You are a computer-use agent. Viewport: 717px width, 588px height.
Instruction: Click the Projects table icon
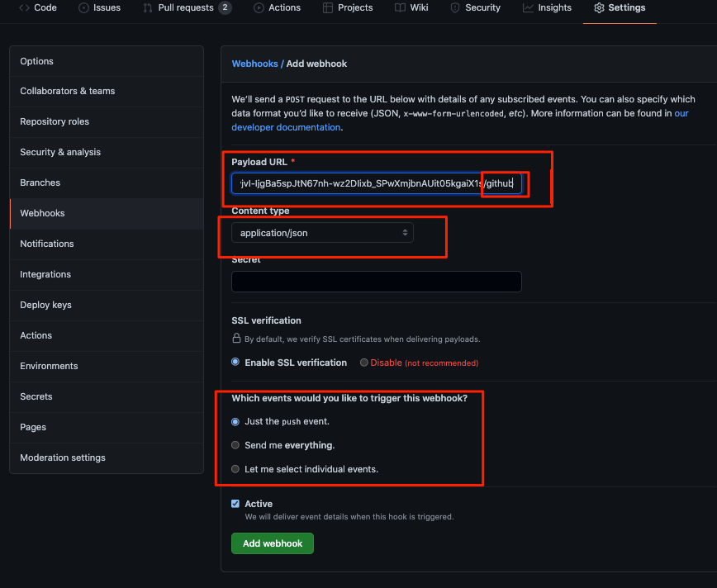point(328,7)
